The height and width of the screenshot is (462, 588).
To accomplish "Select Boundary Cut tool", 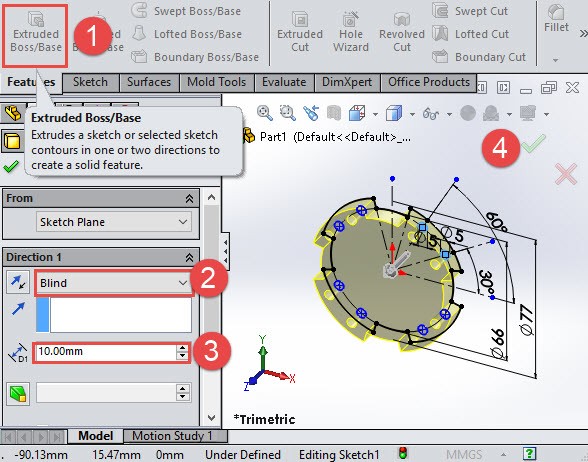I will point(479,57).
